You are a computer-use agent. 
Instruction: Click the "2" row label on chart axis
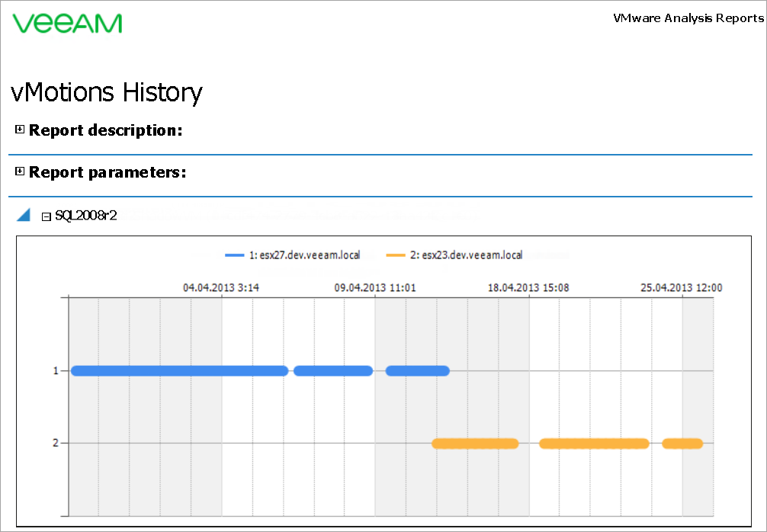click(x=55, y=443)
